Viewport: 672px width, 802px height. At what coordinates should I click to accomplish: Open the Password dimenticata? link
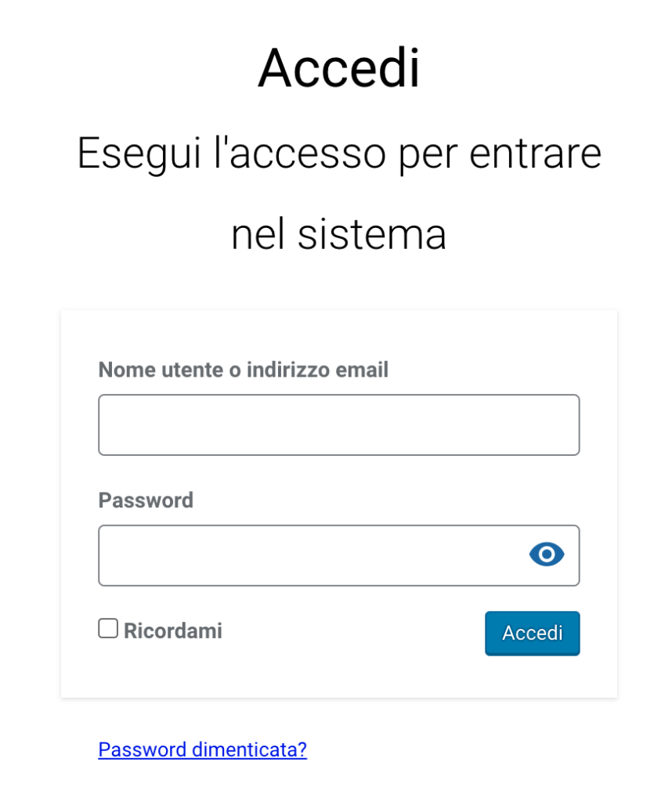202,750
